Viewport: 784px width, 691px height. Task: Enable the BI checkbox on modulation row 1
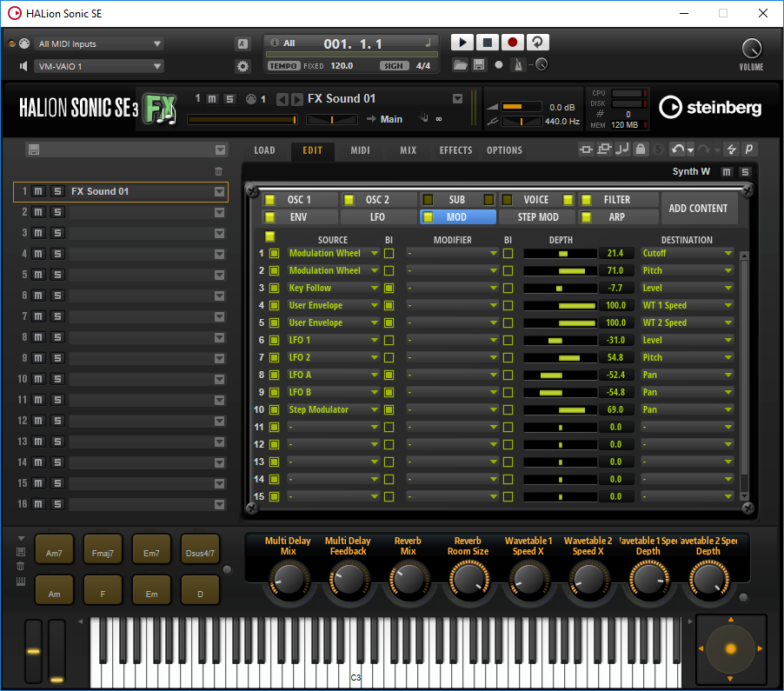pos(389,253)
